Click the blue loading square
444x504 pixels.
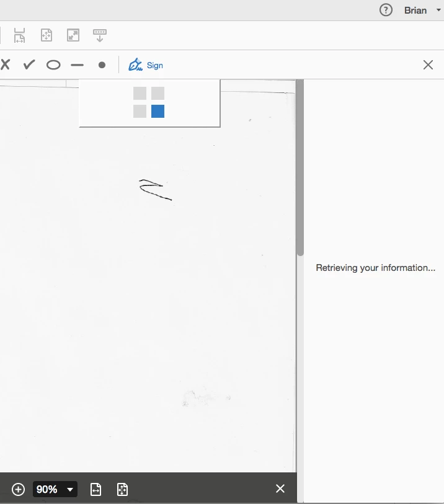click(x=158, y=111)
